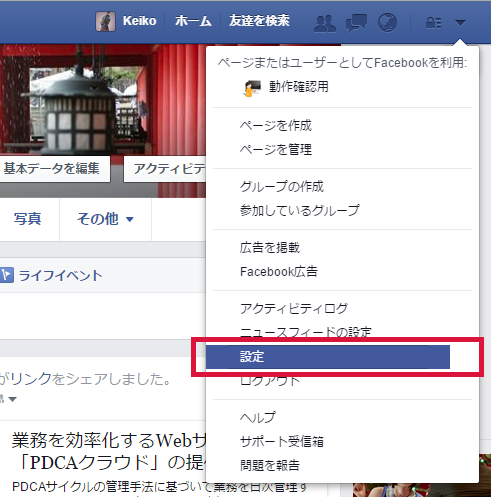Viewport: 491px width, 497px height.
Task: Expand その他 more dropdown tab
Action: pos(105,219)
